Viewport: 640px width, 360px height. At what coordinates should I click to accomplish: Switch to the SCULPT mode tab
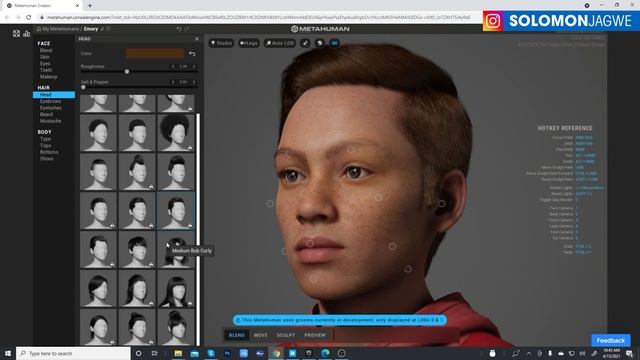tap(286, 335)
